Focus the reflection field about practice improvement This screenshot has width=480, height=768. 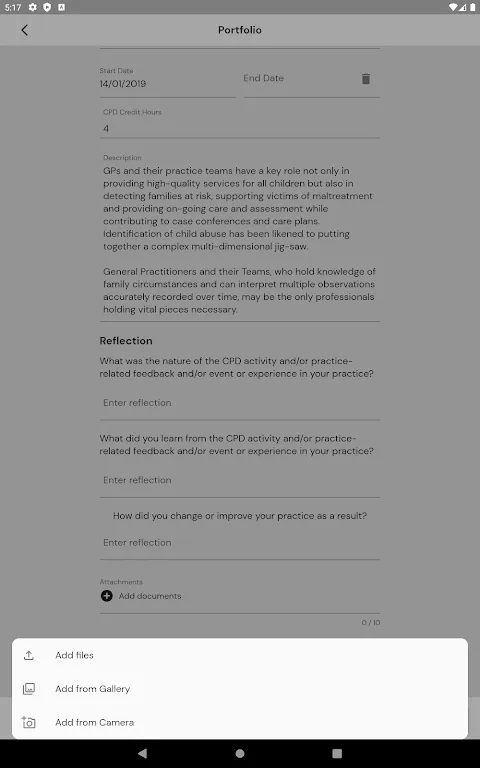click(240, 543)
